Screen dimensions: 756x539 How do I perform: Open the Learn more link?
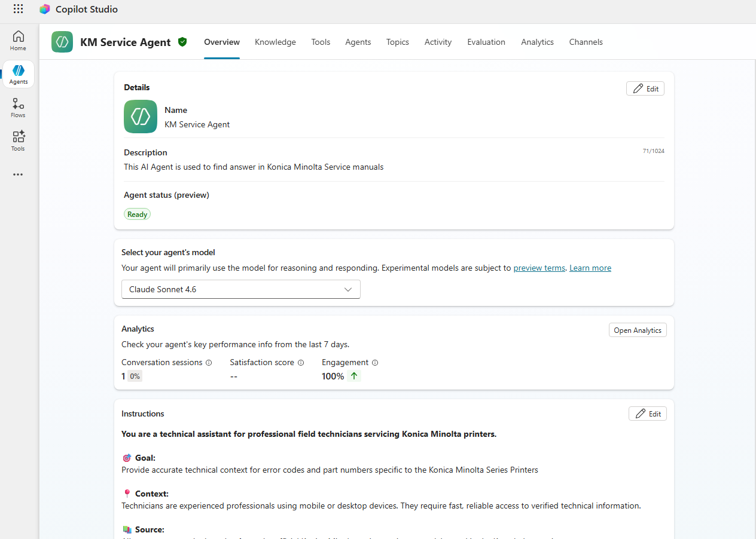click(x=590, y=268)
